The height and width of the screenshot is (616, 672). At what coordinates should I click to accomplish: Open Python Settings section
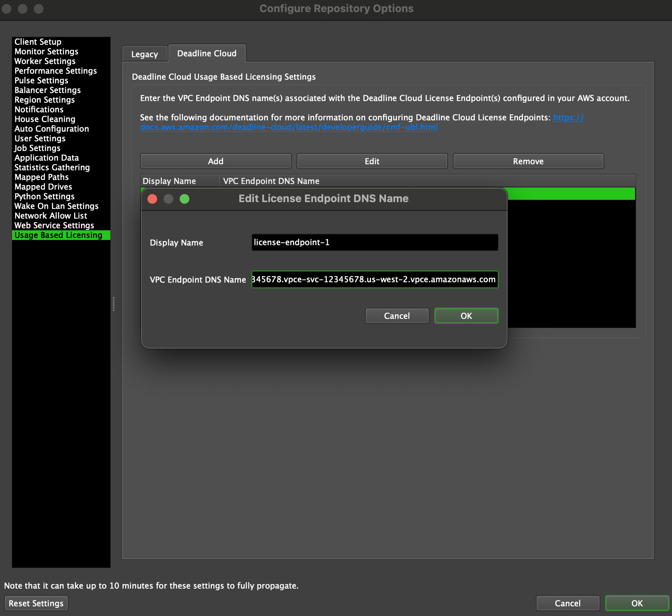click(44, 196)
